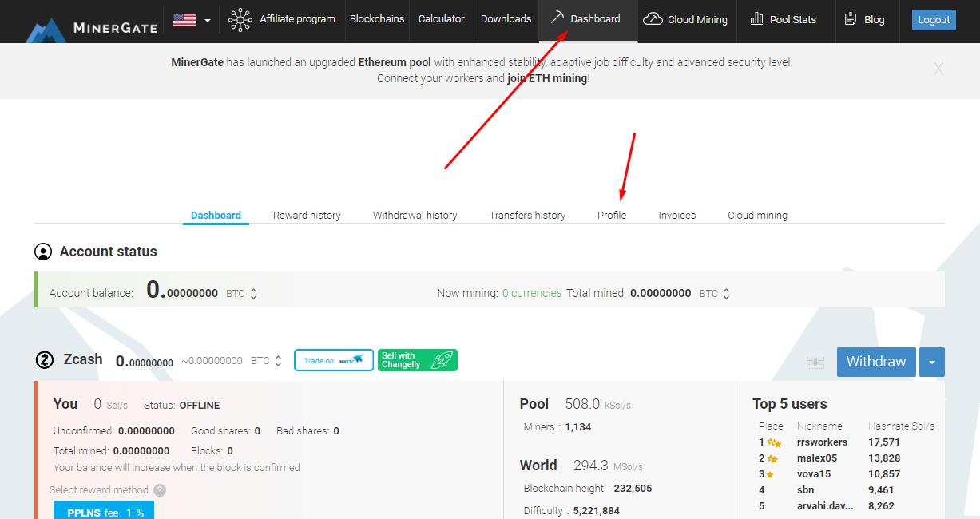
Task: Switch to the Withdrawal history tab
Action: (415, 215)
